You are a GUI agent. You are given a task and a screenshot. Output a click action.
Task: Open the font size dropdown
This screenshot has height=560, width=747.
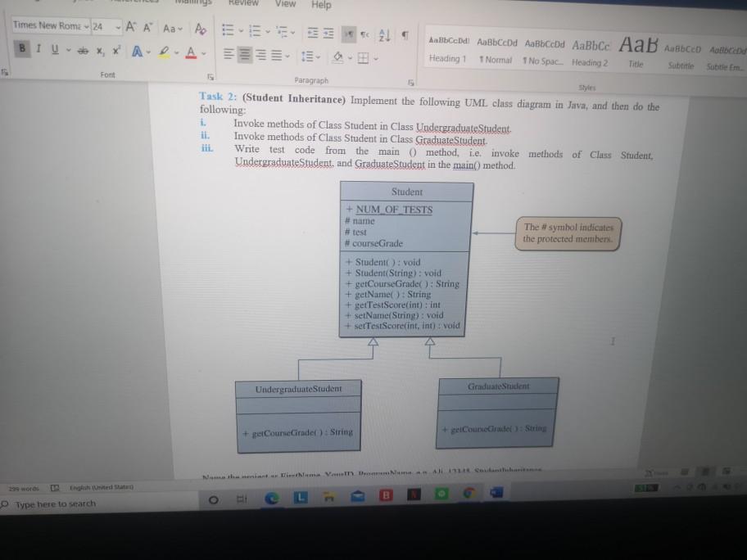coord(117,25)
